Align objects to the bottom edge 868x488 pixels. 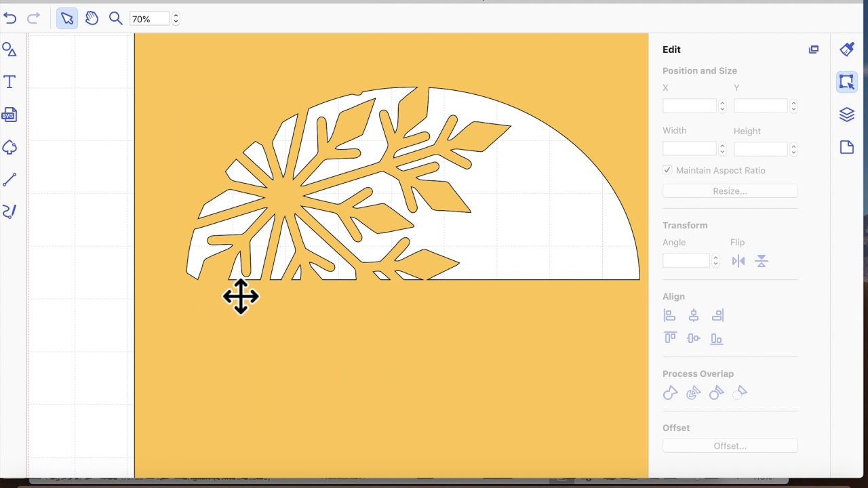(x=717, y=338)
